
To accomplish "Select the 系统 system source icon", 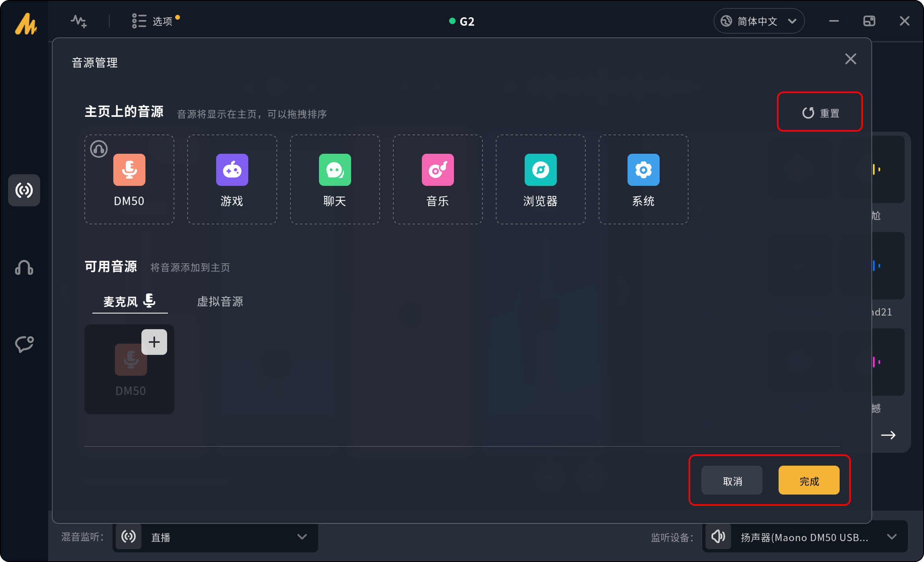I will tap(643, 170).
